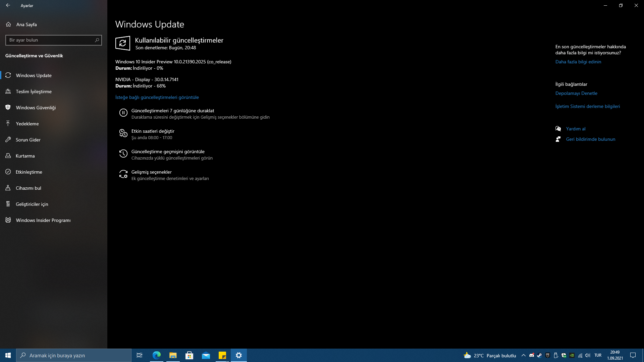Go back using the arrow icon
The image size is (644, 362).
8,5
